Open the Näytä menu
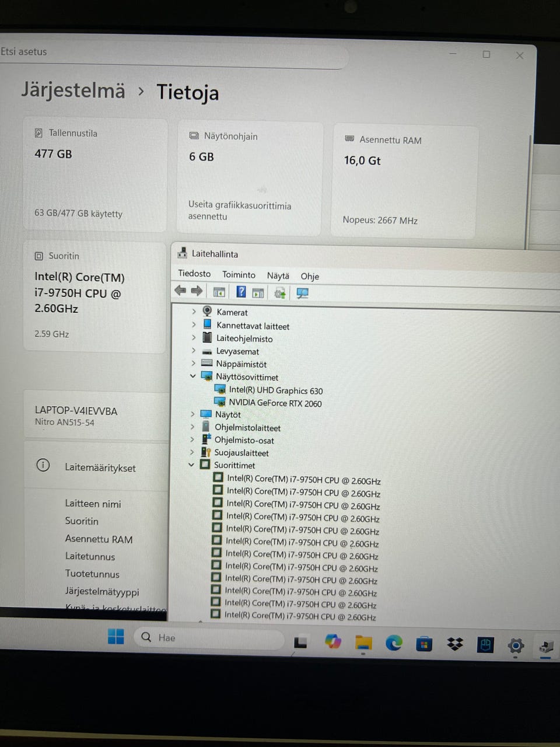Screen dimensions: 560x747 tap(278, 275)
